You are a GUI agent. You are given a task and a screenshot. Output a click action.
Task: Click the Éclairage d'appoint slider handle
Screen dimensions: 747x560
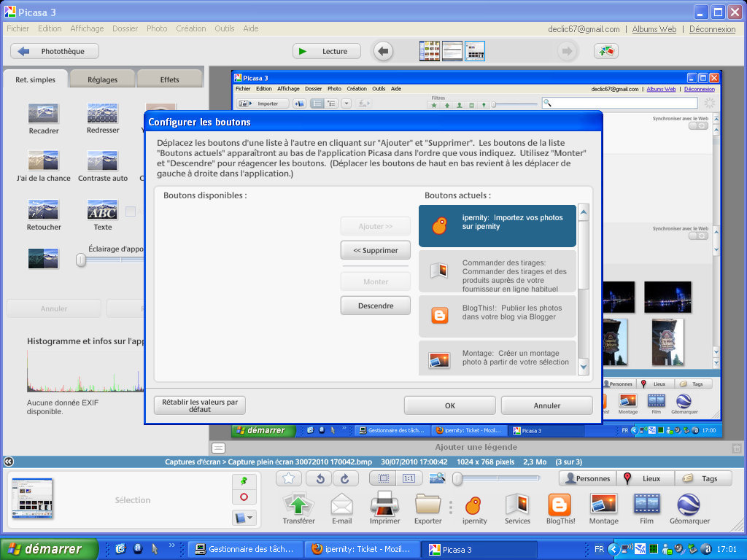[x=81, y=260]
